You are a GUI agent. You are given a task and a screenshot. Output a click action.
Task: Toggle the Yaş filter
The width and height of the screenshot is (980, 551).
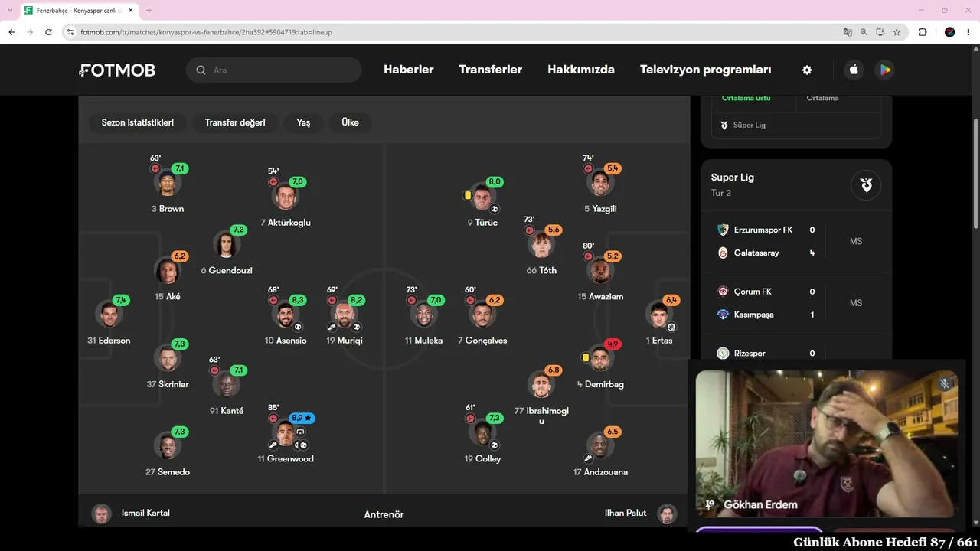(x=303, y=122)
